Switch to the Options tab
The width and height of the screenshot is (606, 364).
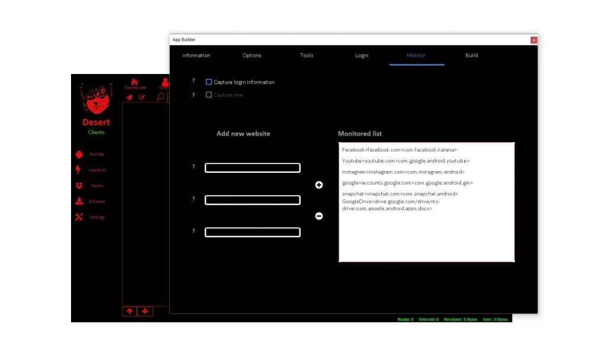click(252, 55)
